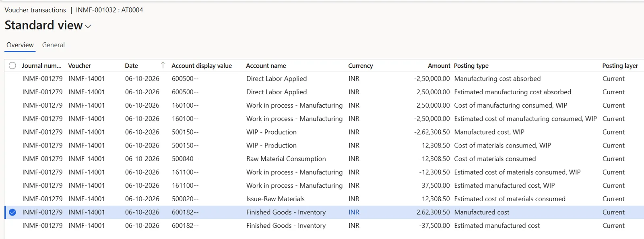Click the Currency column header
Screen dimensions: 644x239
pyautogui.click(x=361, y=66)
